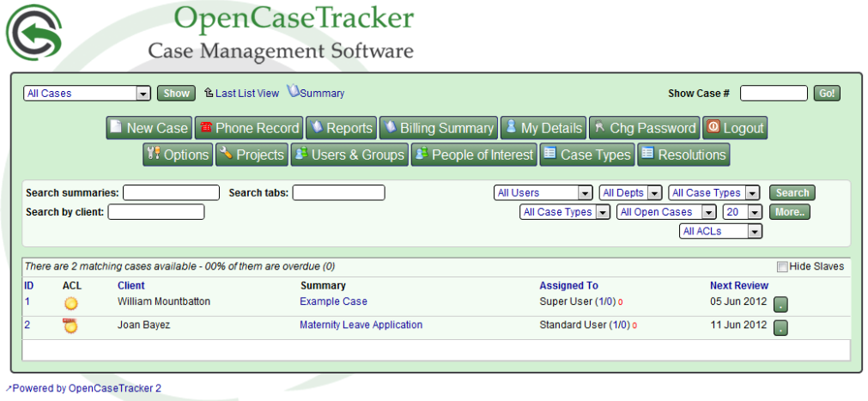Image resolution: width=868 pixels, height=401 pixels.
Task: Sort by the Client column header
Action: click(x=131, y=286)
